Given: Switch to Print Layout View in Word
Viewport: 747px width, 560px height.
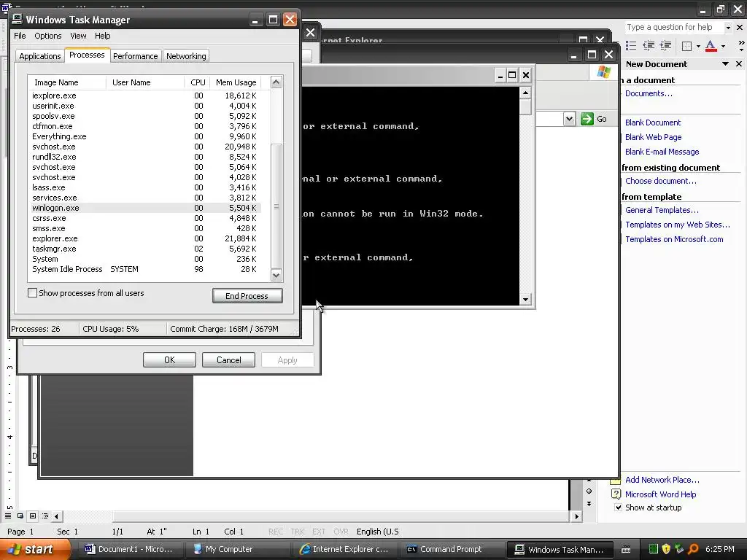Looking at the screenshot, I should point(33,516).
